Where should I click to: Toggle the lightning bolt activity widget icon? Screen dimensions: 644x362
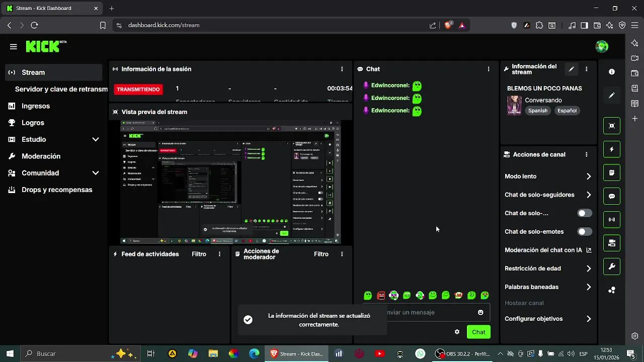(x=612, y=149)
